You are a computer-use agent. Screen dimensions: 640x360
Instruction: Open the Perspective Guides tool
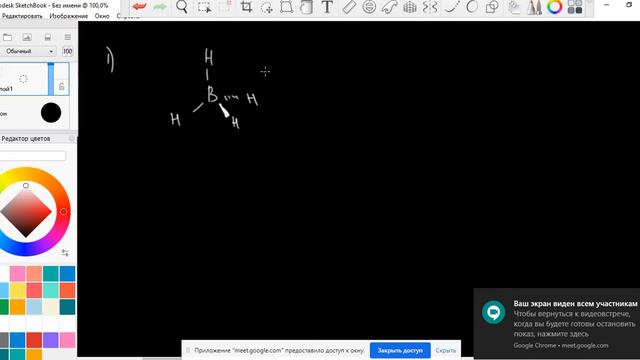(410, 7)
